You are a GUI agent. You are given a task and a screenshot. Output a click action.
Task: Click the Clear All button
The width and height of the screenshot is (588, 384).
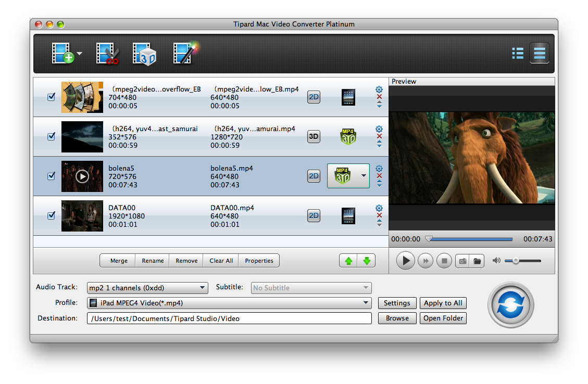[221, 261]
